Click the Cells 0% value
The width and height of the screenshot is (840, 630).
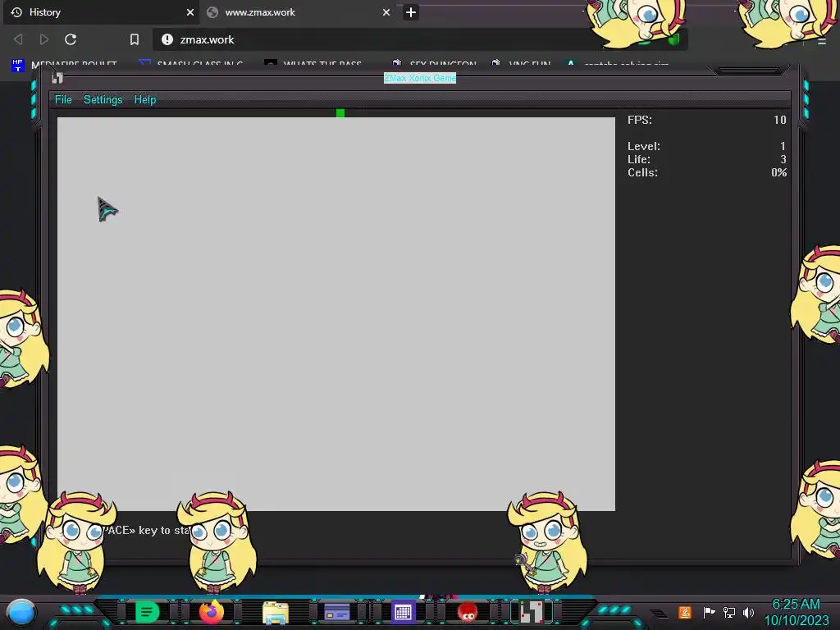[779, 172]
